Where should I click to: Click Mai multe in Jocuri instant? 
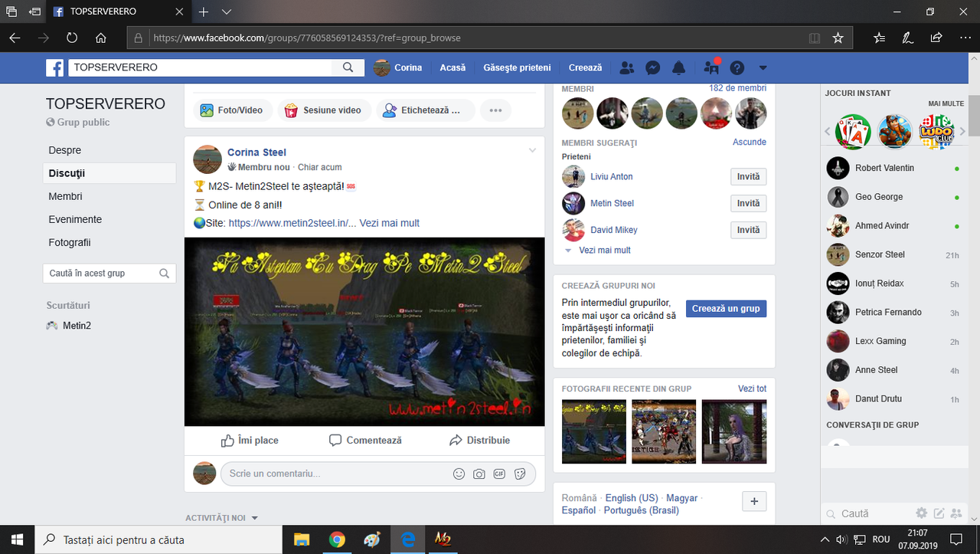click(946, 103)
